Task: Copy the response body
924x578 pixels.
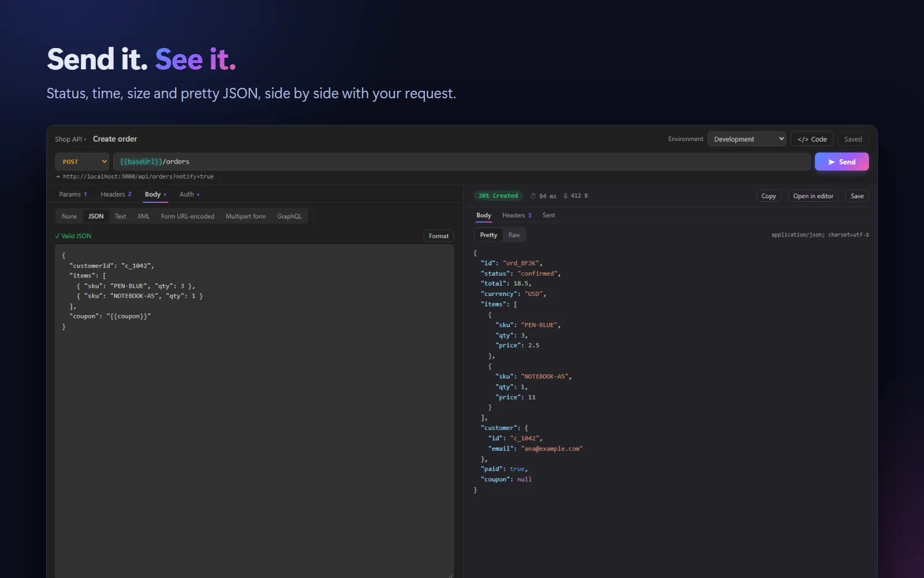Action: (x=768, y=196)
